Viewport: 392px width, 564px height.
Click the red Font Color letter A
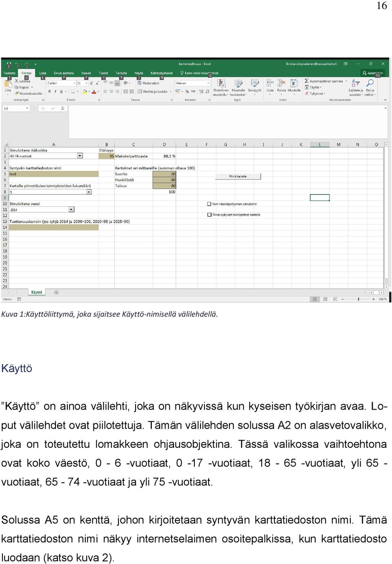click(94, 92)
